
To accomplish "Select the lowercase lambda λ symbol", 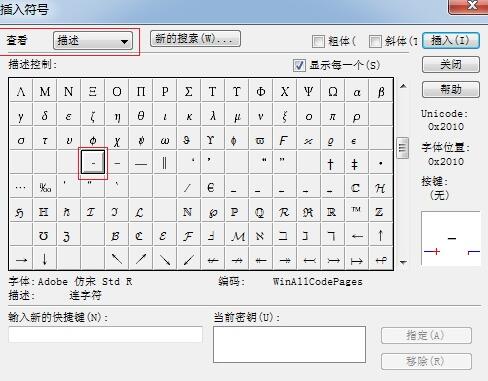I will 213,115.
